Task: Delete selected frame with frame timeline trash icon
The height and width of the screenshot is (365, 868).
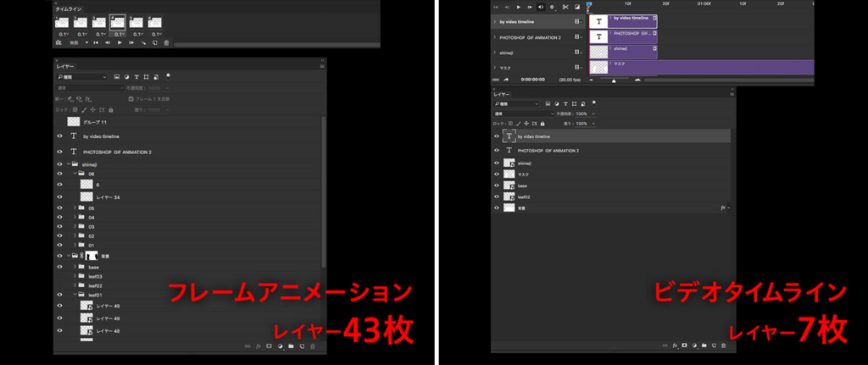Action: click(x=166, y=42)
